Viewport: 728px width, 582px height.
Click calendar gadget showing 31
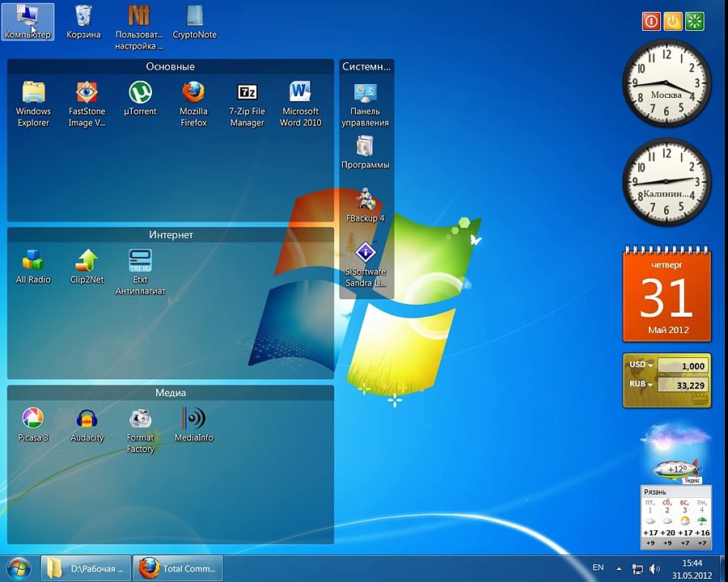[667, 294]
